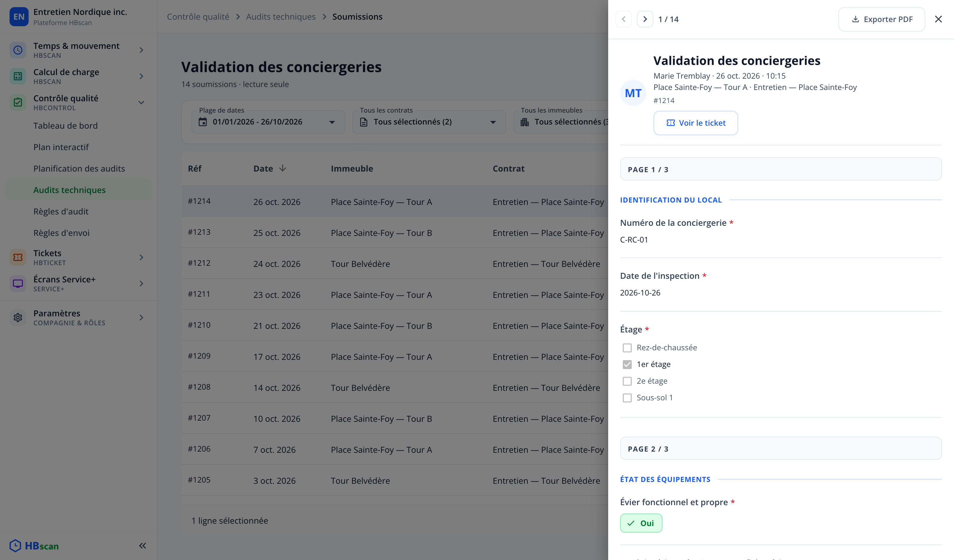This screenshot has height=560, width=954.
Task: Select Audits techniques in the sidebar
Action: pos(78,190)
